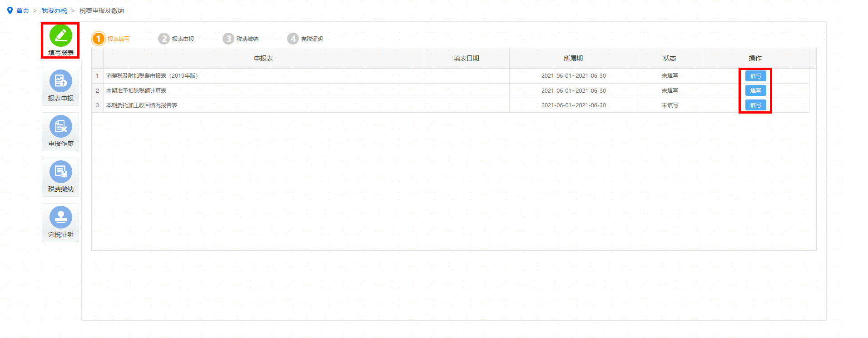Click the location pin icon beside 首页
Image resolution: width=868 pixels, height=338 pixels.
pyautogui.click(x=10, y=10)
